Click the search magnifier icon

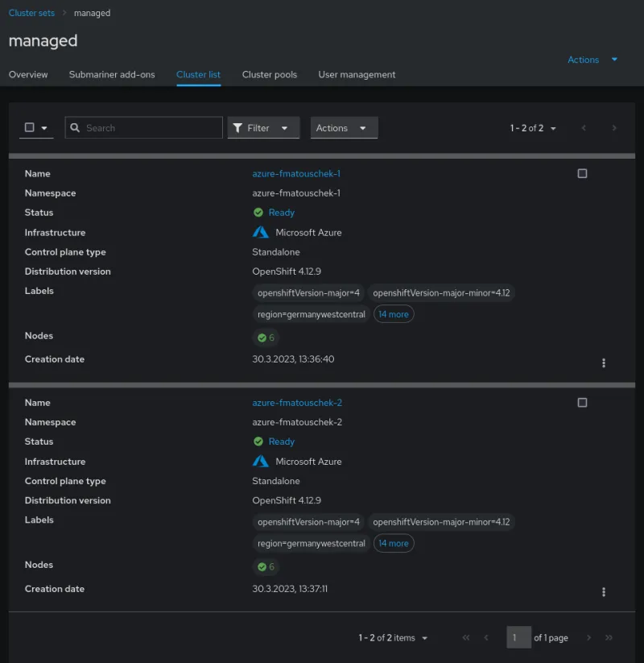pyautogui.click(x=76, y=128)
